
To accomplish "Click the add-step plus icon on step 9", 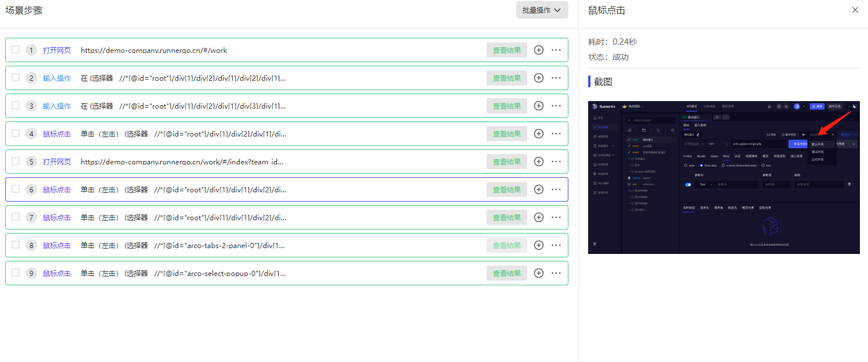I will [x=539, y=273].
